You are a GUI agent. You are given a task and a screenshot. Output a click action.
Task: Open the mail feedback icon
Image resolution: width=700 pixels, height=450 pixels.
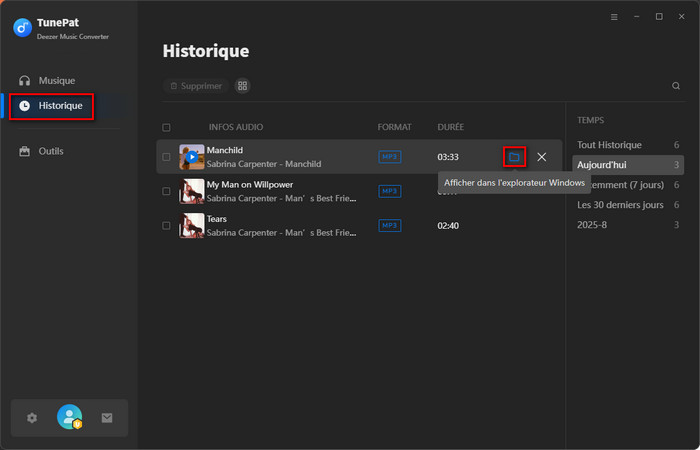[107, 418]
